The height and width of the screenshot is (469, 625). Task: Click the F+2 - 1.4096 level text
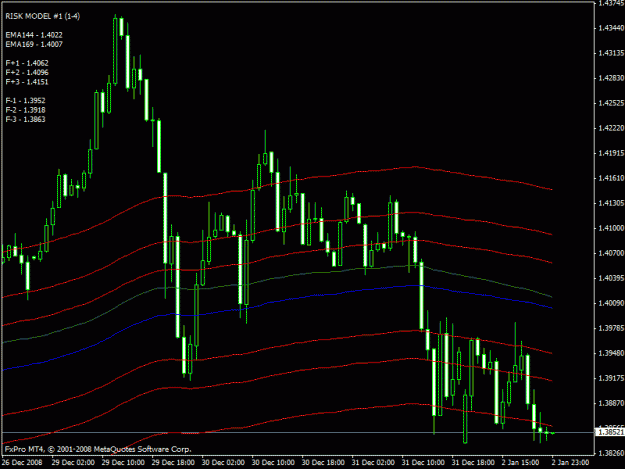[x=27, y=73]
